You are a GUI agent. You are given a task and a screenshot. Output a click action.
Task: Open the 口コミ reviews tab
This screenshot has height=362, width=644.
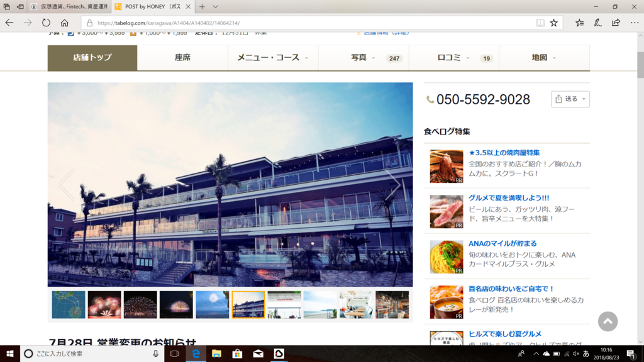pyautogui.click(x=454, y=58)
